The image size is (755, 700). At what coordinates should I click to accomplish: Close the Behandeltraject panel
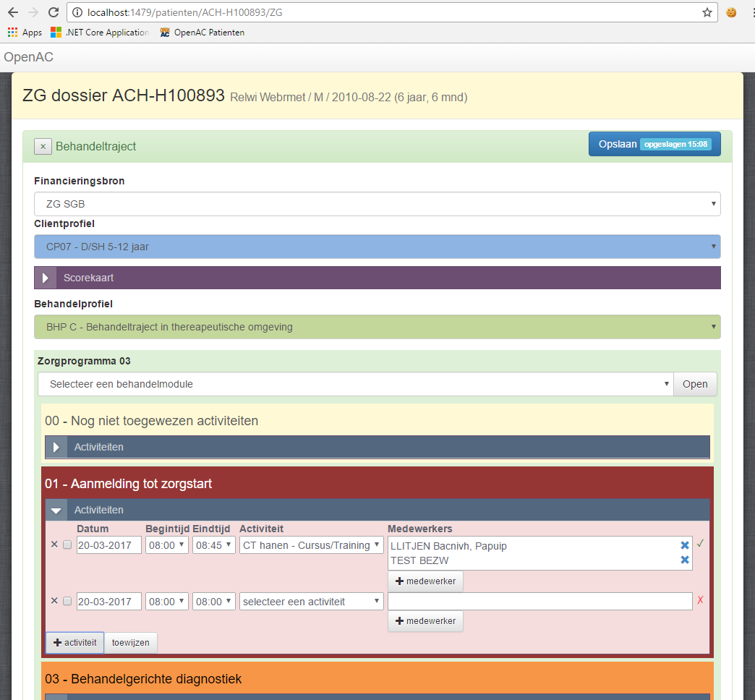click(43, 146)
